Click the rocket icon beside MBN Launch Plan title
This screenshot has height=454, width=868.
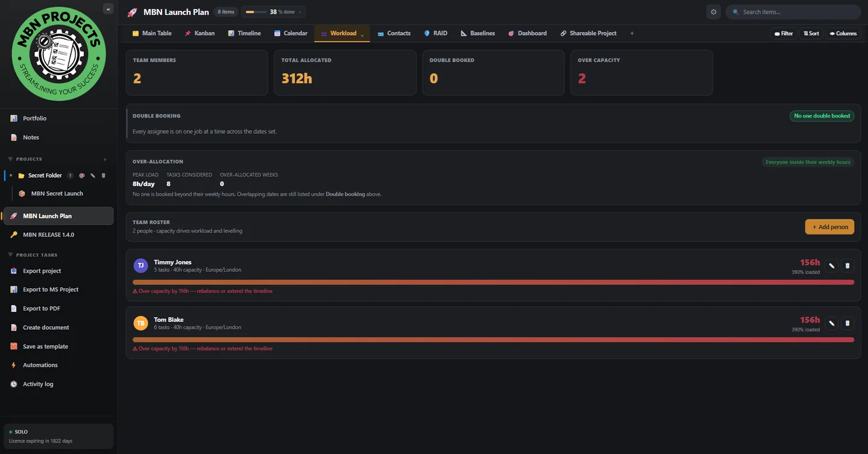132,12
